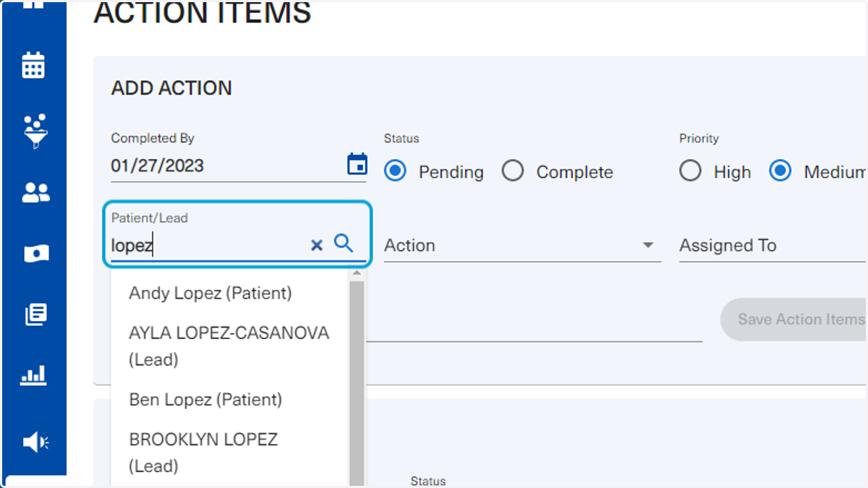This screenshot has height=488, width=868.
Task: Click the Patient/Lead search magnifier icon
Action: (344, 244)
